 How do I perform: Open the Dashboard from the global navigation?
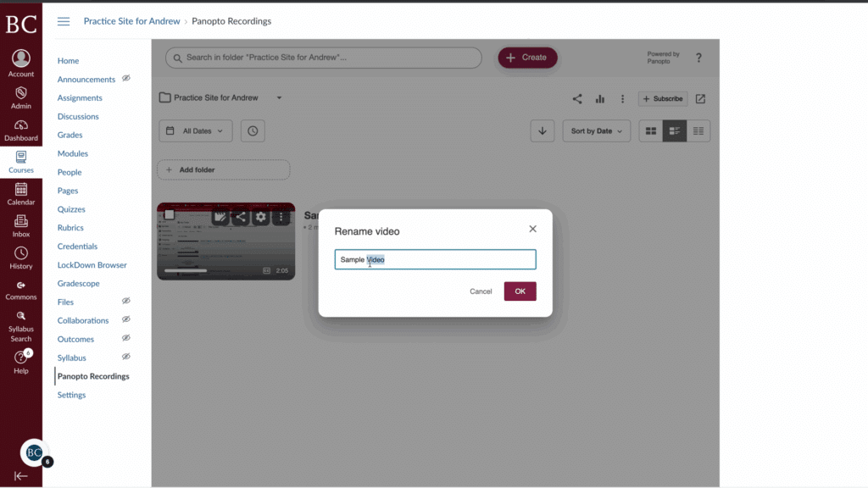[21, 129]
